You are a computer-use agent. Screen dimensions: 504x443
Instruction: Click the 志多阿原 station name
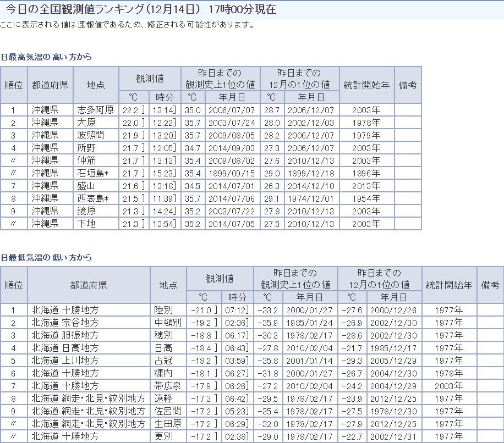click(x=95, y=110)
